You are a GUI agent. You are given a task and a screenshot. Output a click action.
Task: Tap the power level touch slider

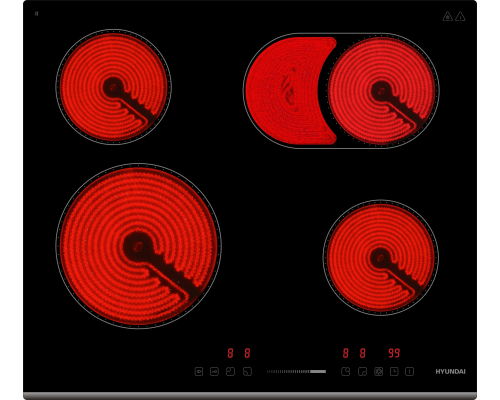pos(296,371)
